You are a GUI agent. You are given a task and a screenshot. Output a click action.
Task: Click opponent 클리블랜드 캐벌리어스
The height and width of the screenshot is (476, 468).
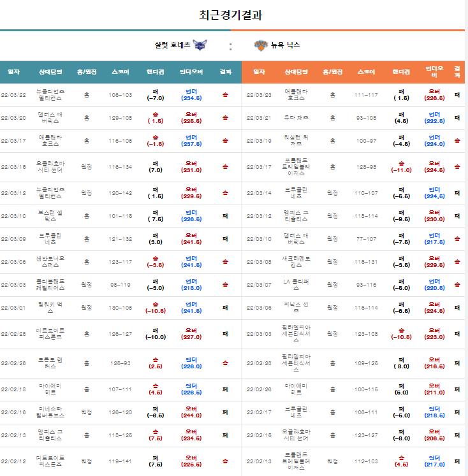50,285
